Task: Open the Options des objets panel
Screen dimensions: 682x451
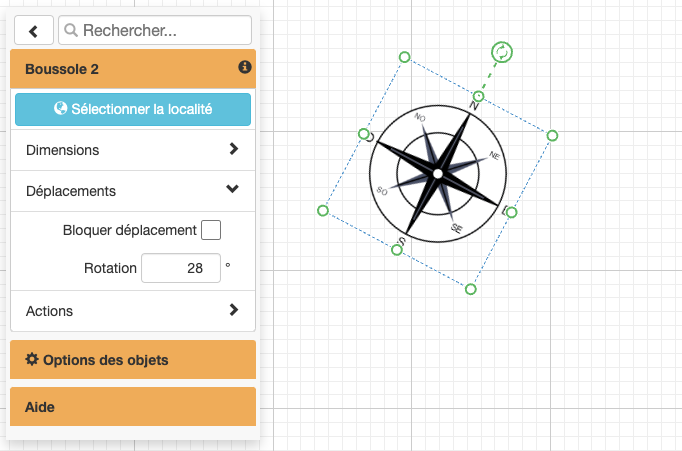Action: [133, 360]
